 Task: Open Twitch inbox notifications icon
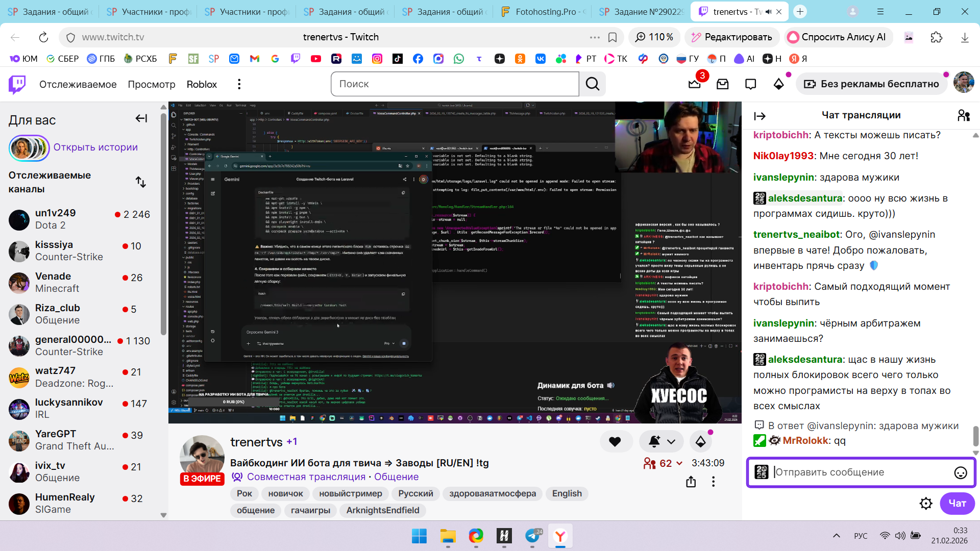click(722, 84)
